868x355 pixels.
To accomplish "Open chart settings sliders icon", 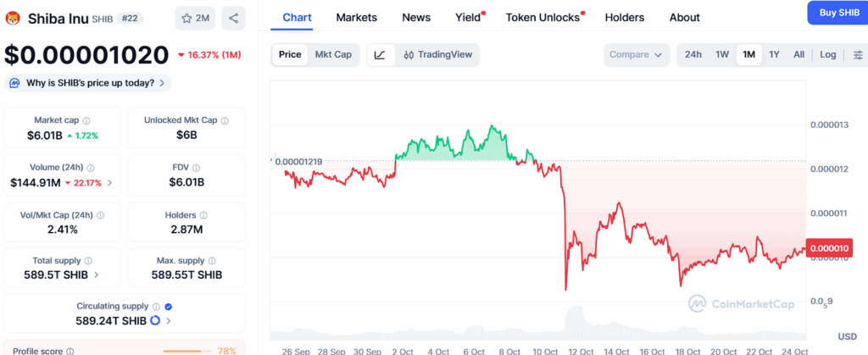I will [x=858, y=55].
